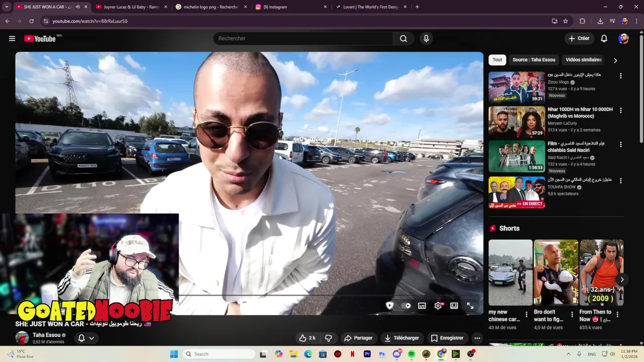
Task: Open the YouTube notifications bell at top
Action: [x=604, y=39]
